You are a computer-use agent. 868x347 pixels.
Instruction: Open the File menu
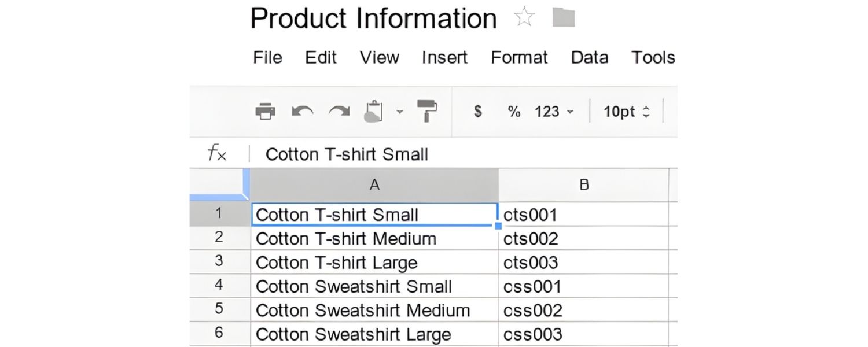[267, 57]
